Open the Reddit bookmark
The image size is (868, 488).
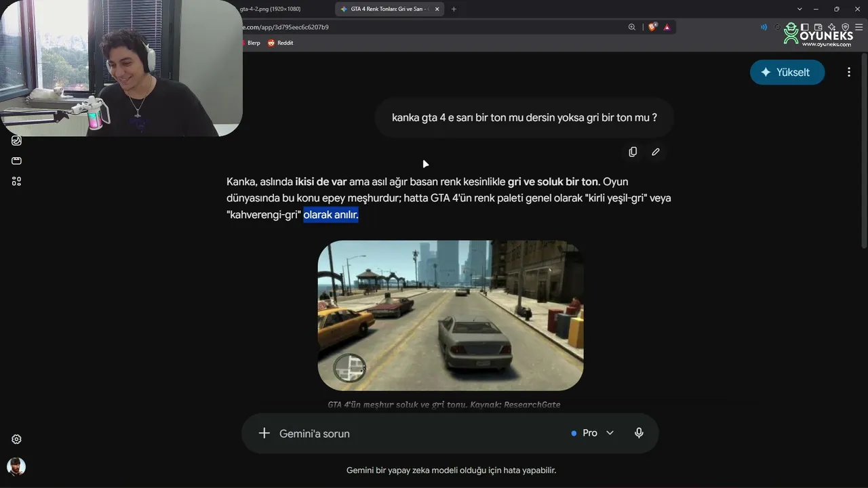click(x=280, y=43)
